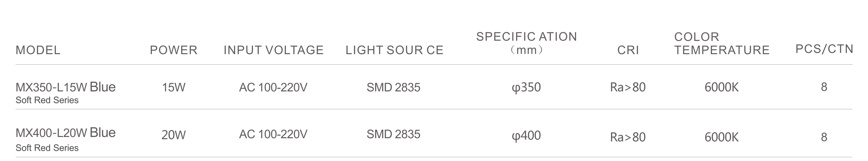The width and height of the screenshot is (868, 161).
Task: Click the φ400 specification cell
Action: click(x=526, y=136)
